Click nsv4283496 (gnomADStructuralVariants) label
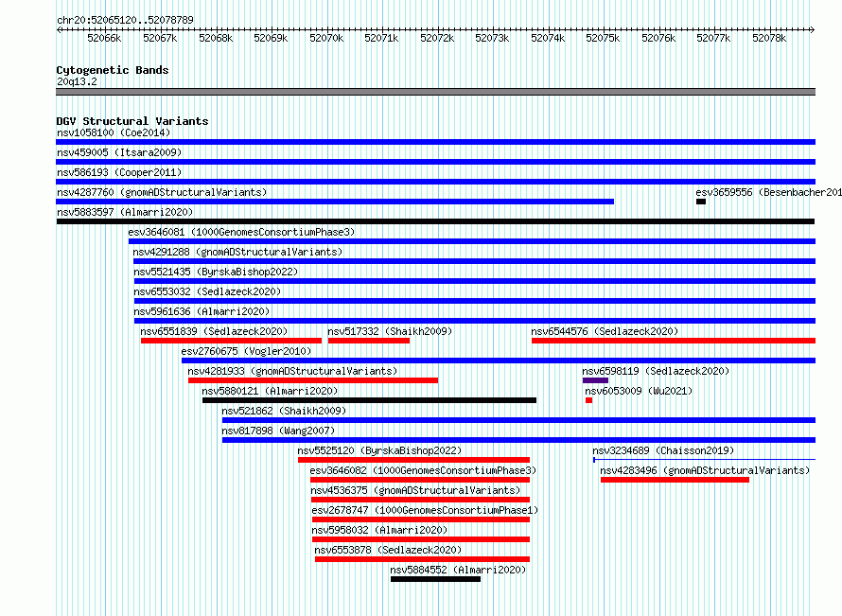Image resolution: width=842 pixels, height=616 pixels. pyautogui.click(x=705, y=470)
